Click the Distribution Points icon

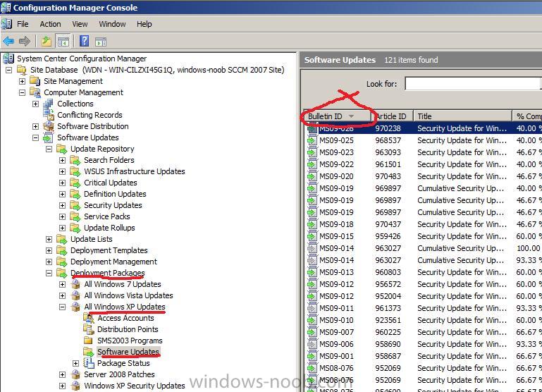(89, 329)
